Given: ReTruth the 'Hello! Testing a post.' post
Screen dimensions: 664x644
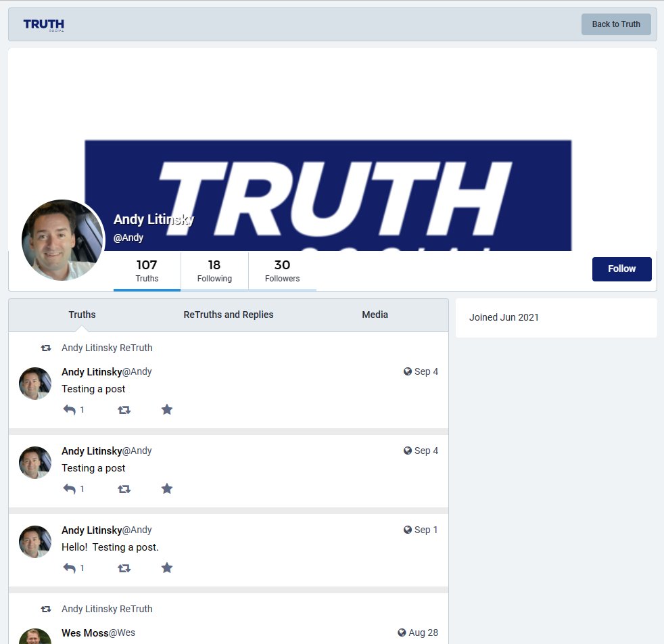Looking at the screenshot, I should 124,568.
